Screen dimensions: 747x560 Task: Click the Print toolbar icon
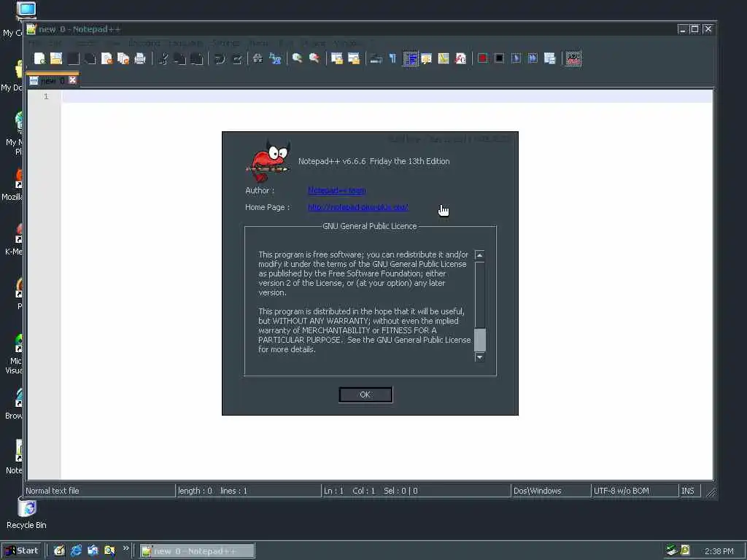coord(139,58)
